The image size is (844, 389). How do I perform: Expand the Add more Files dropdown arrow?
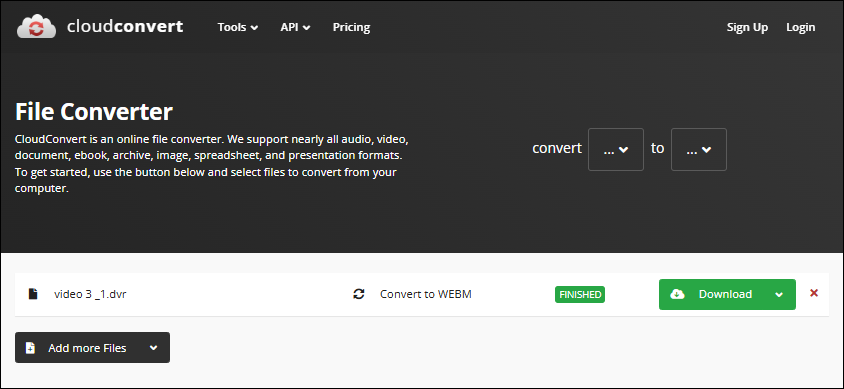point(153,348)
